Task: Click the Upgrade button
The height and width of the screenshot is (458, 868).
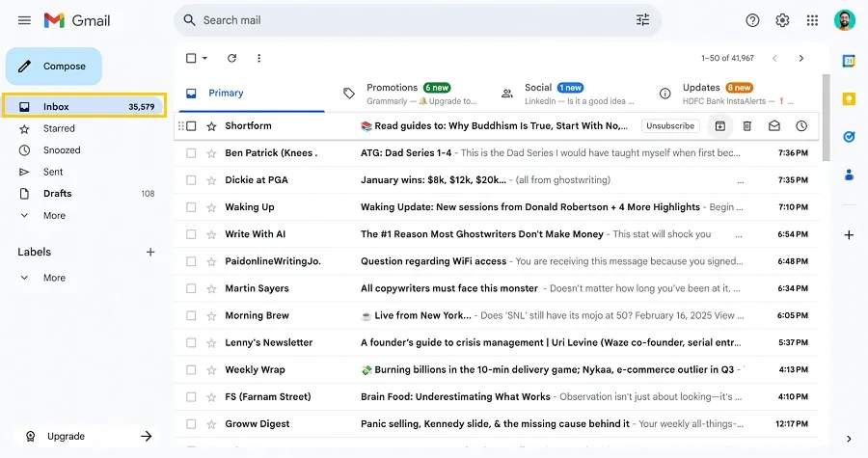Action: tap(89, 437)
